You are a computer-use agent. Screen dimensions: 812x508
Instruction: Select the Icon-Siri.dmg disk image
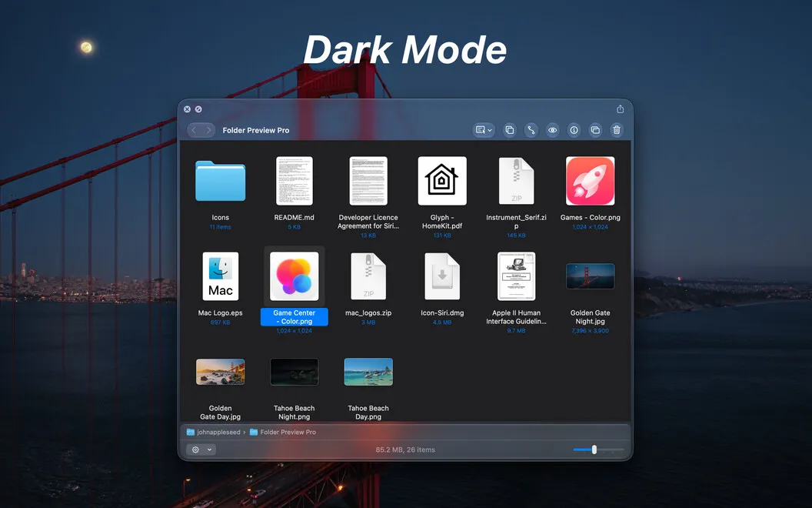(442, 276)
